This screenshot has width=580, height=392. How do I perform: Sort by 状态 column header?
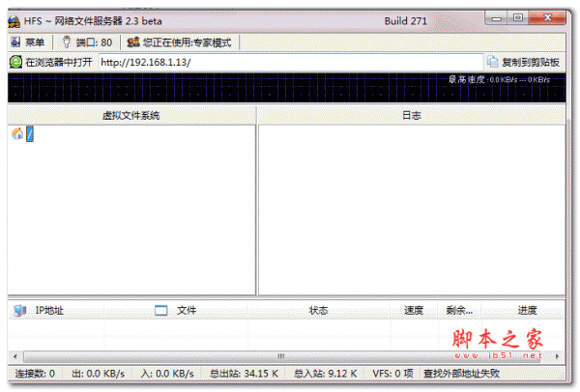coord(318,310)
